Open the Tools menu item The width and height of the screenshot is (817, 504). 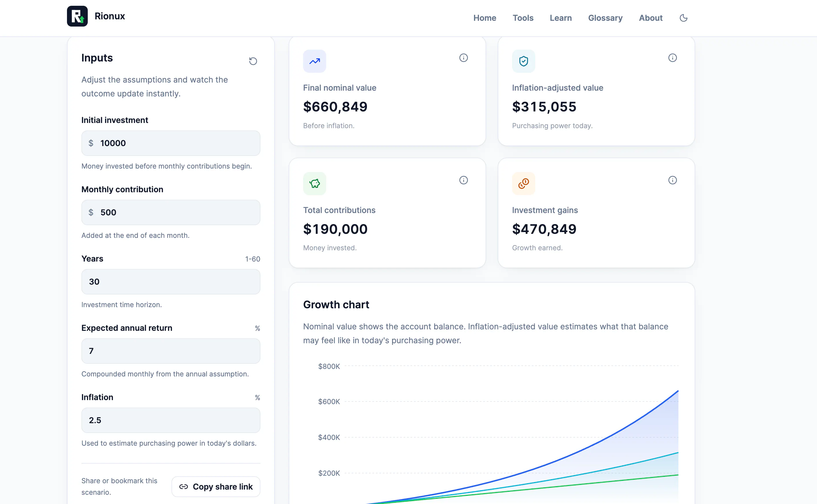[x=523, y=18]
